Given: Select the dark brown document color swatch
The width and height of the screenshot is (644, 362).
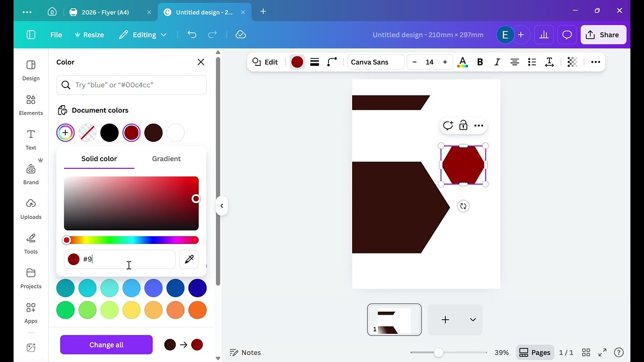Looking at the screenshot, I should click(x=153, y=133).
